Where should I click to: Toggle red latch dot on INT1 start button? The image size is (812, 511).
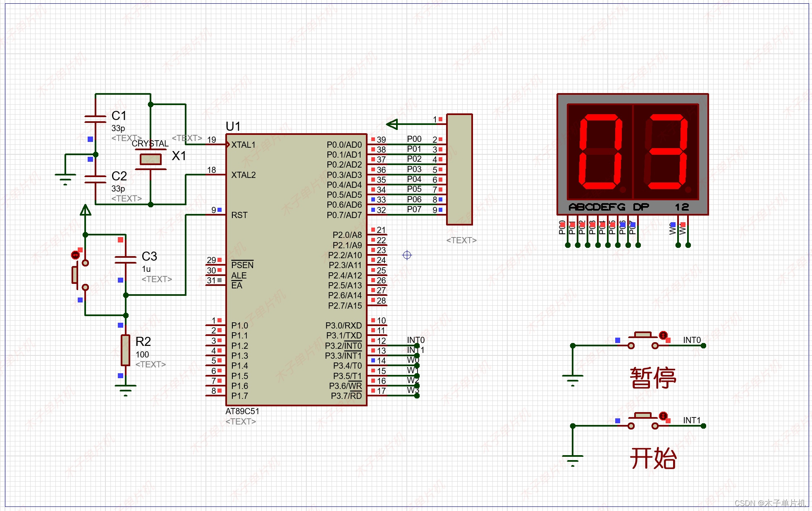pyautogui.click(x=663, y=415)
